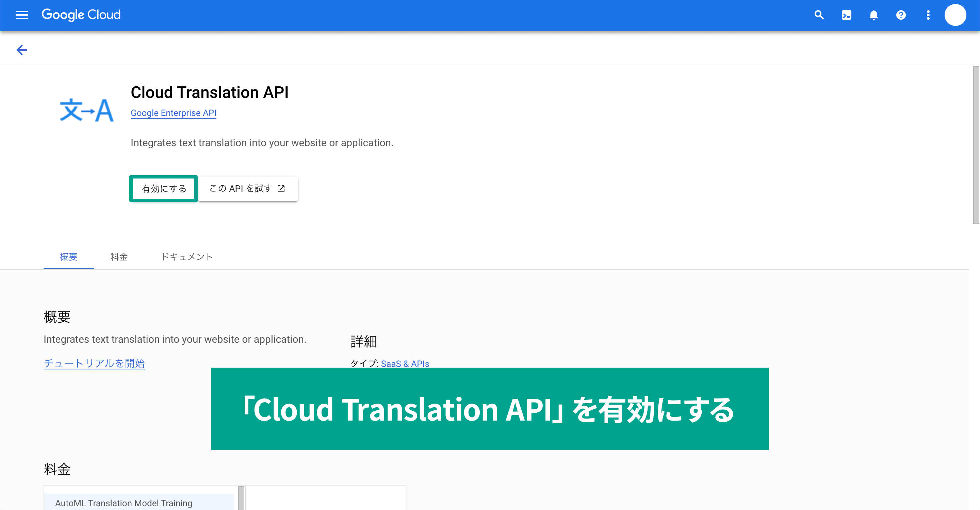Screen dimensions: 980x510
Task: Click the pricing list inner scrollbar
Action: tap(241, 498)
